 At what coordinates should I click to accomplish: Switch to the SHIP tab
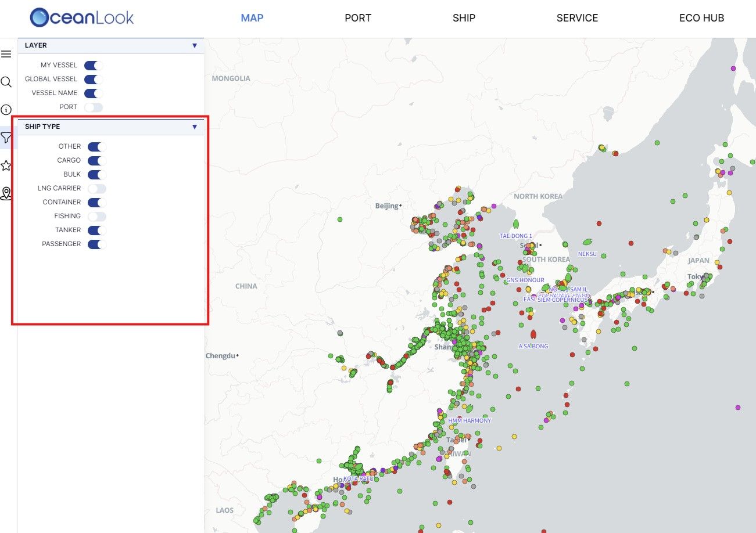click(x=464, y=18)
